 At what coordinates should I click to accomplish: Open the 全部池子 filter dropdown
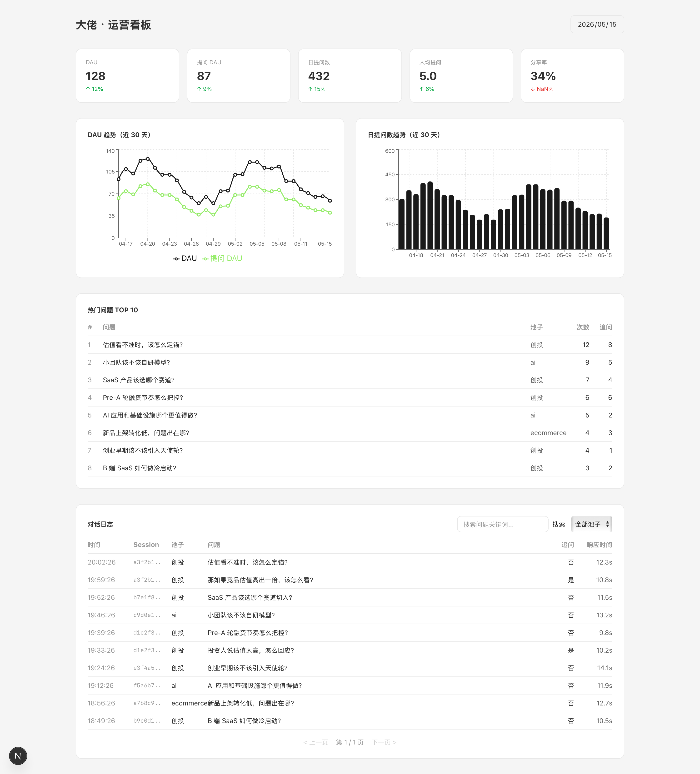591,524
